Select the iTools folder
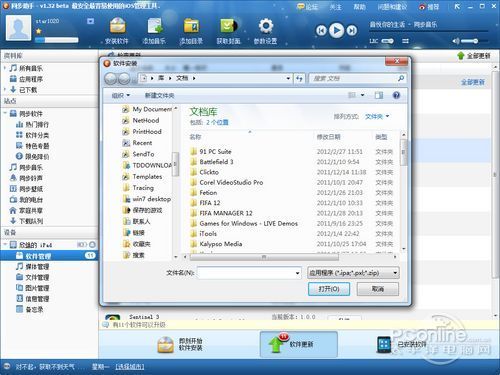The image size is (500, 375). coord(208,234)
